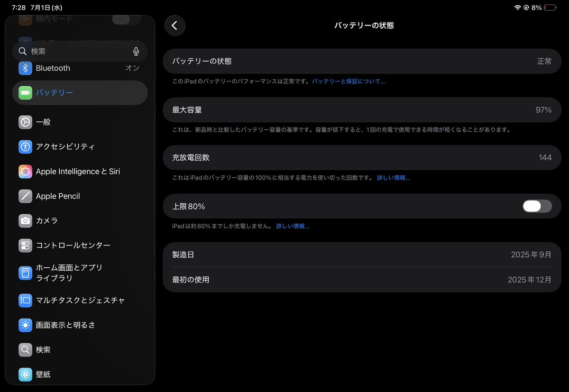This screenshot has height=392, width=569.
Task: Tap the Camera (カメラ) icon
Action: (x=26, y=221)
